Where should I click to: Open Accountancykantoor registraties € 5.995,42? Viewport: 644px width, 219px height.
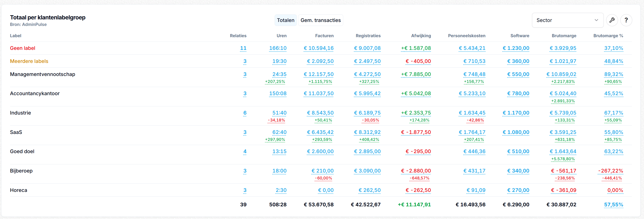click(x=367, y=94)
